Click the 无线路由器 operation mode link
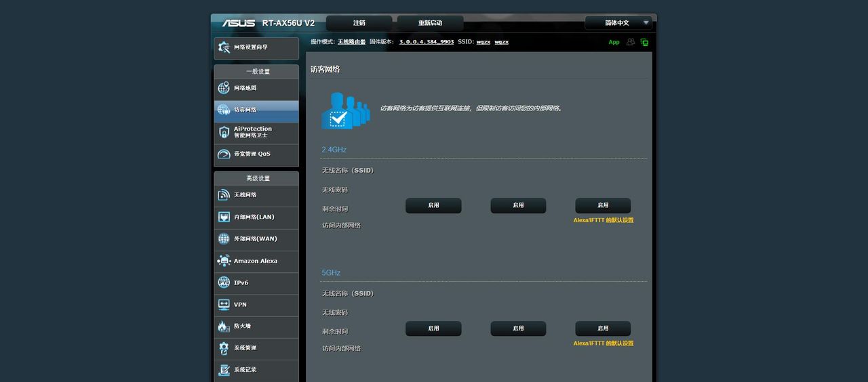868x382 pixels. (351, 42)
